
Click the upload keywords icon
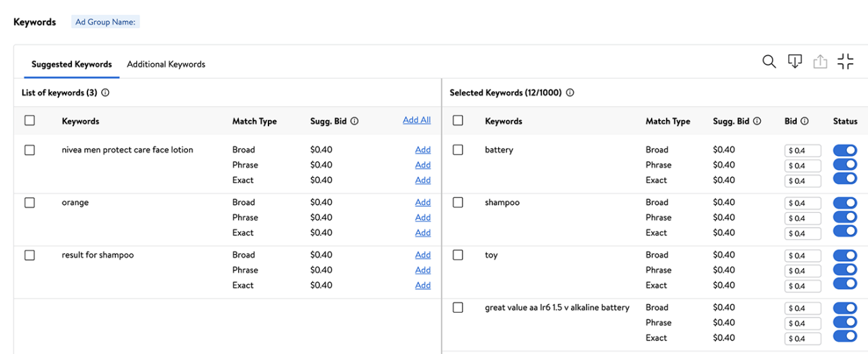pos(821,62)
